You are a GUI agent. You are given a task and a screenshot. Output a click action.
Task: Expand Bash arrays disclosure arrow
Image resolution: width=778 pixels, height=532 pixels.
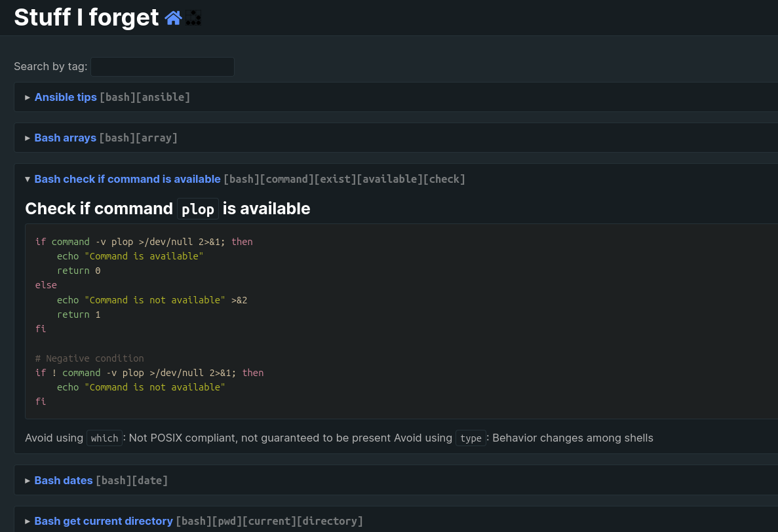click(28, 138)
